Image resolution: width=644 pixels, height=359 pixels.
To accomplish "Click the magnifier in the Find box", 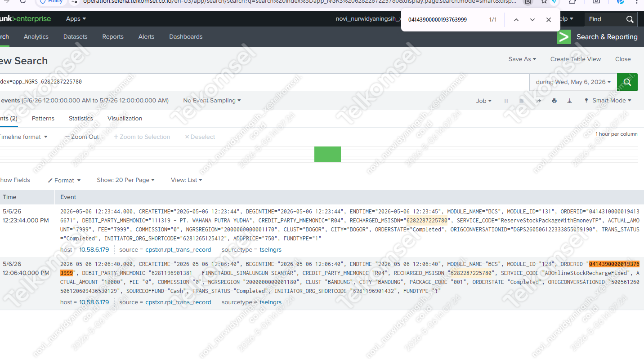I will [x=630, y=19].
